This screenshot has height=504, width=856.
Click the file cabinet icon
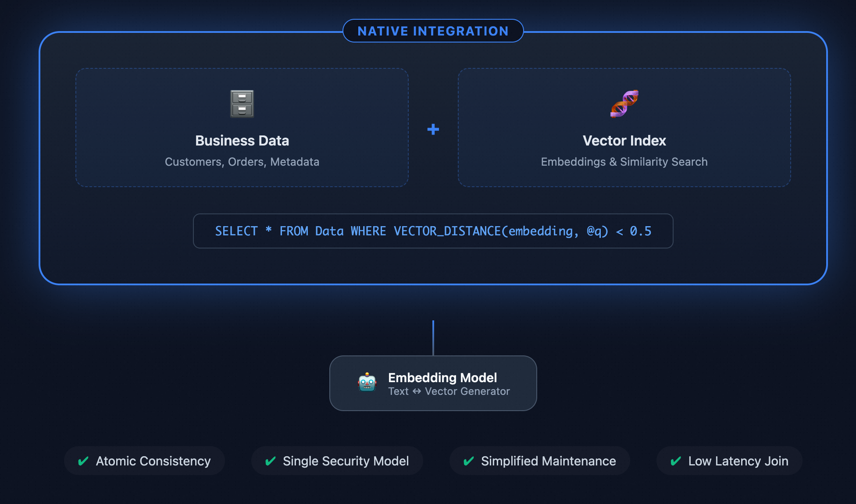click(242, 104)
